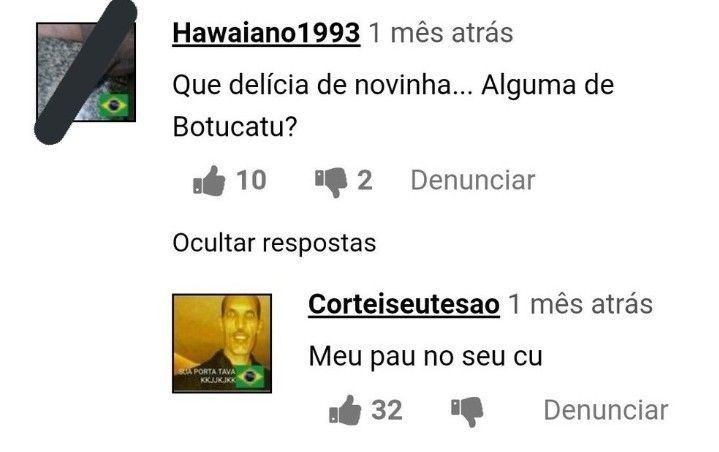Click the like count 10

coord(251,180)
